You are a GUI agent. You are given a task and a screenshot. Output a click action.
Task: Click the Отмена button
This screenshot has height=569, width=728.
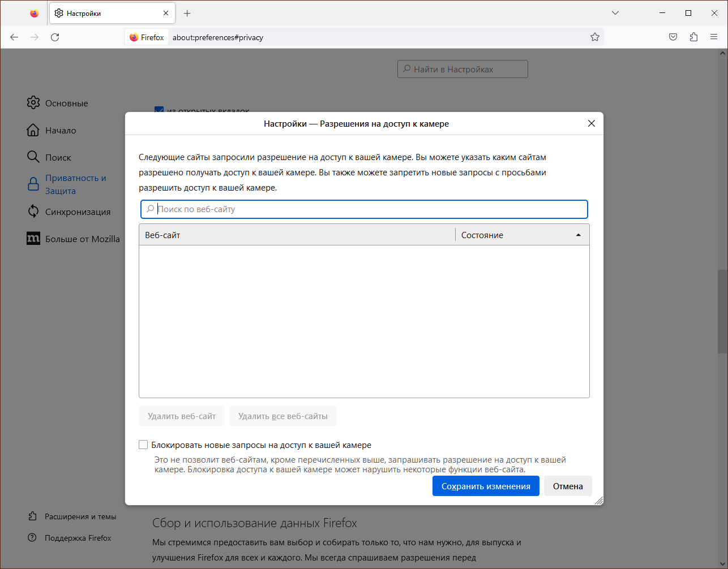pos(568,486)
